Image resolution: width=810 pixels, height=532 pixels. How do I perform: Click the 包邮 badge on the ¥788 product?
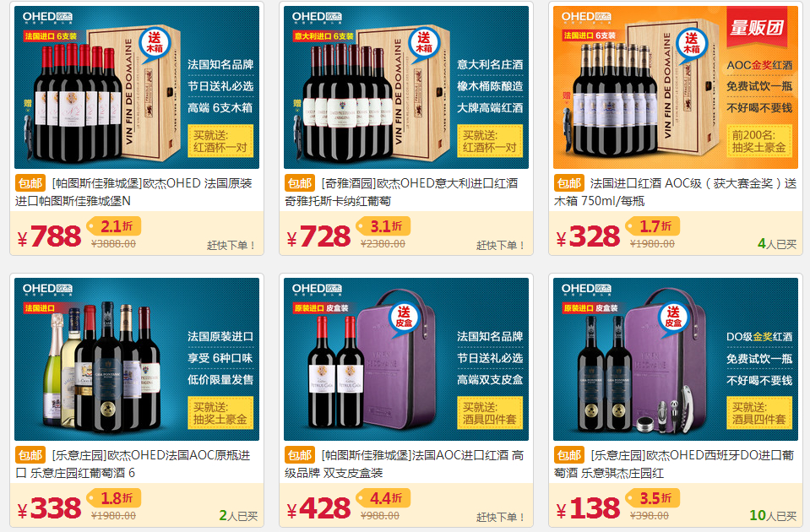coord(30,183)
